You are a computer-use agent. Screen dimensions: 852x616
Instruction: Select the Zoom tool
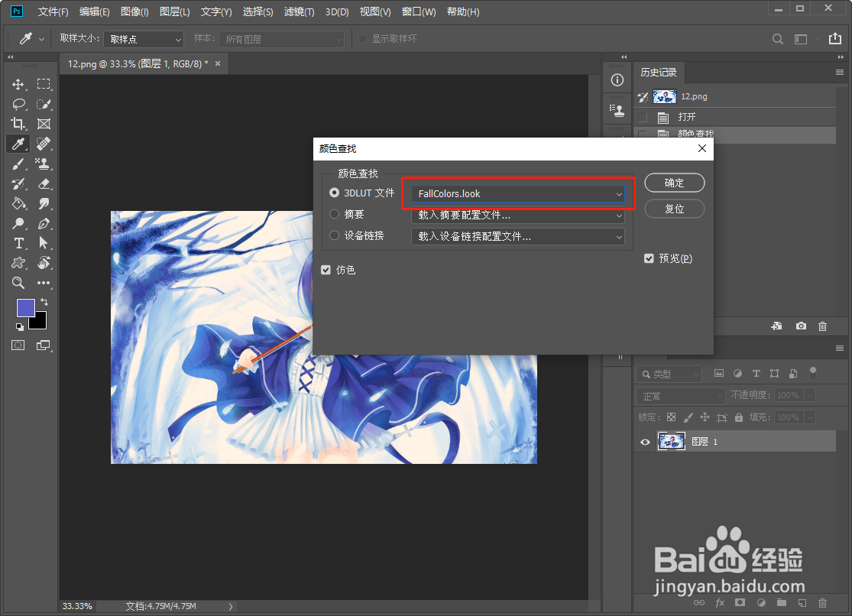(18, 283)
